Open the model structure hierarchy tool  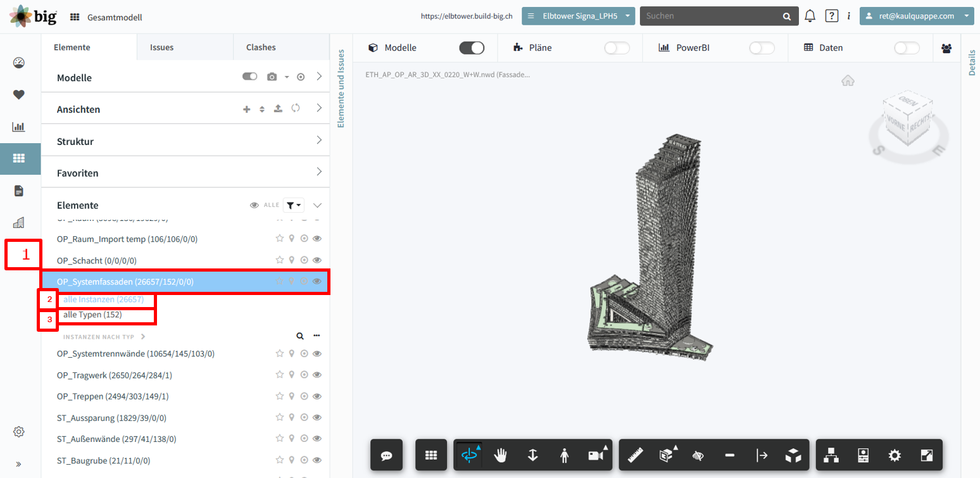pyautogui.click(x=831, y=455)
